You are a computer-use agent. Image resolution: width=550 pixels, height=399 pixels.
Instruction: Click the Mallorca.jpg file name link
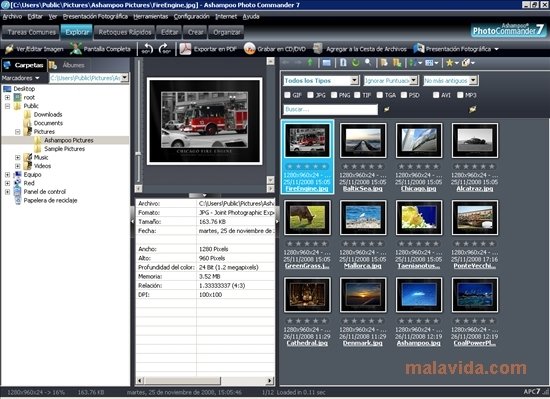pyautogui.click(x=363, y=266)
